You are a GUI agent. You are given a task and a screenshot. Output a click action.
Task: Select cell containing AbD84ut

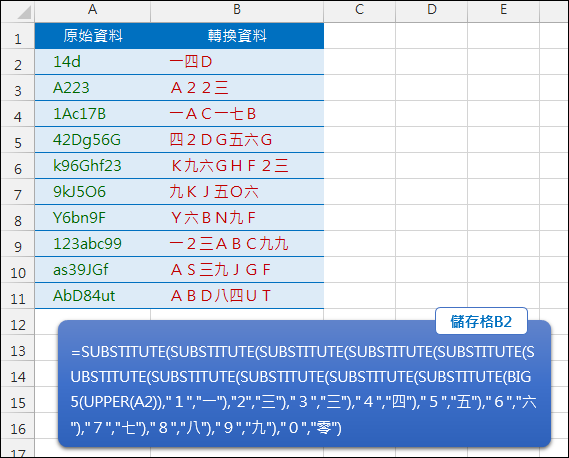[x=93, y=296]
